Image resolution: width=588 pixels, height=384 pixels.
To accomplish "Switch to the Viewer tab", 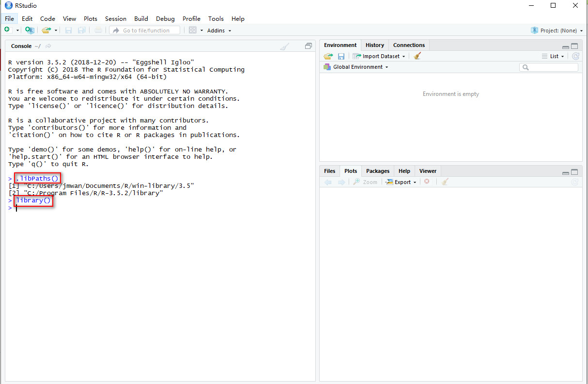I will pyautogui.click(x=428, y=171).
